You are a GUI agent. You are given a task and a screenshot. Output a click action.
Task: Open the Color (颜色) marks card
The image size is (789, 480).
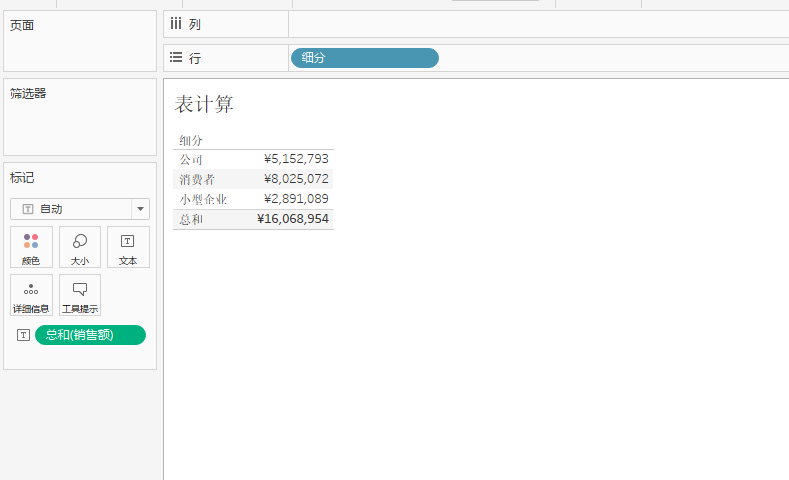31,247
